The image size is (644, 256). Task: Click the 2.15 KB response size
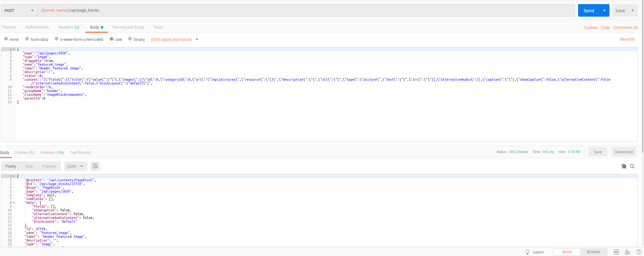(574, 152)
